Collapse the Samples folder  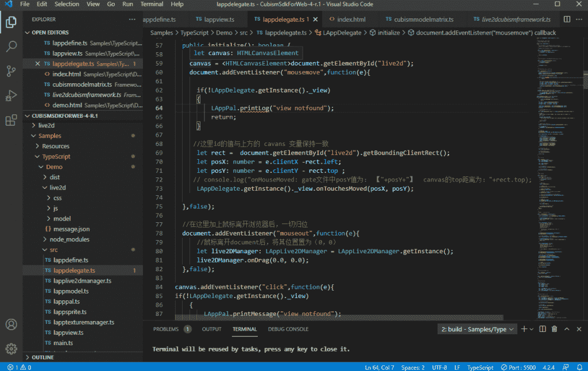pos(49,136)
